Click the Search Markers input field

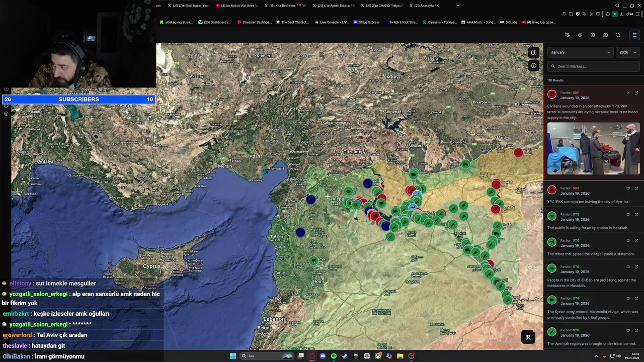pyautogui.click(x=594, y=66)
